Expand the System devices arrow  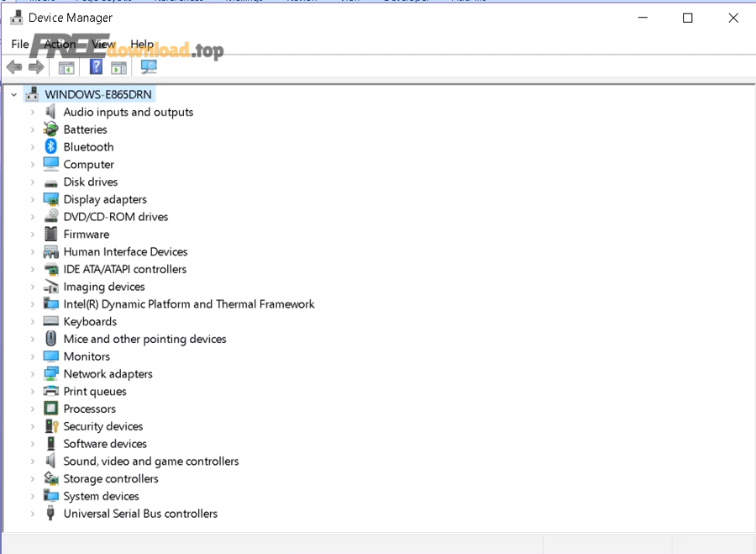[x=32, y=496]
